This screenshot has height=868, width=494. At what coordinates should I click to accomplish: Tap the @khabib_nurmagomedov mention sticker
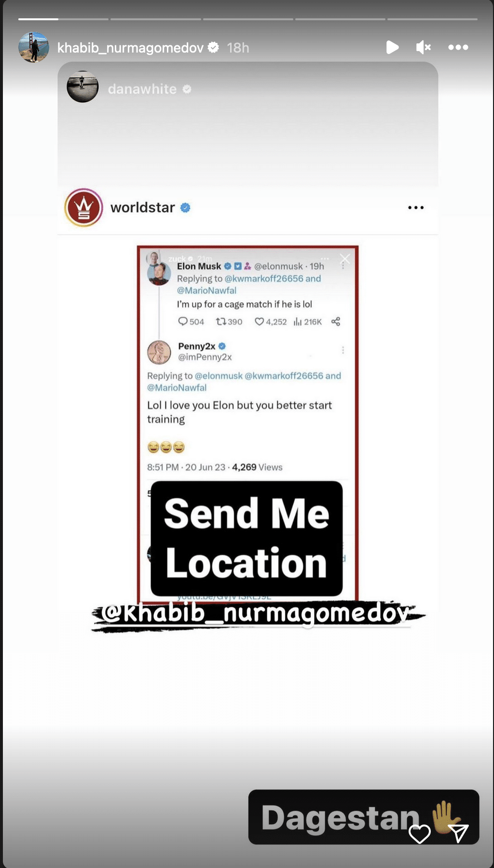(258, 614)
